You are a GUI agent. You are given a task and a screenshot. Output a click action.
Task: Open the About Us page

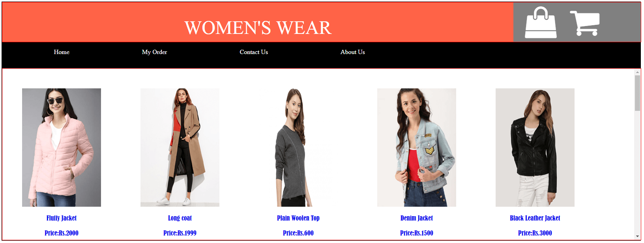tap(353, 52)
